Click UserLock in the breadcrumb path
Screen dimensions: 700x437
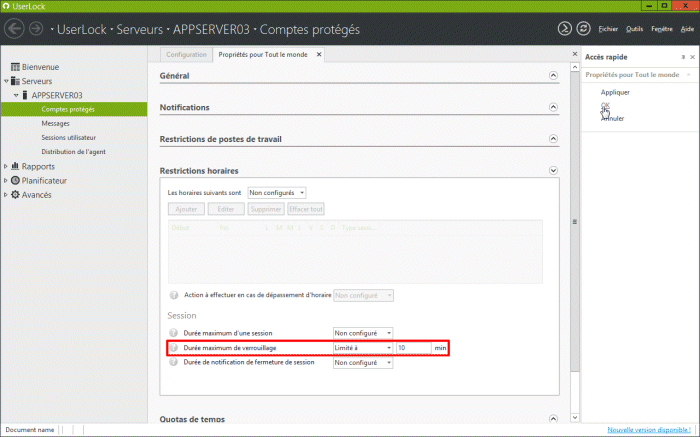tap(82, 29)
